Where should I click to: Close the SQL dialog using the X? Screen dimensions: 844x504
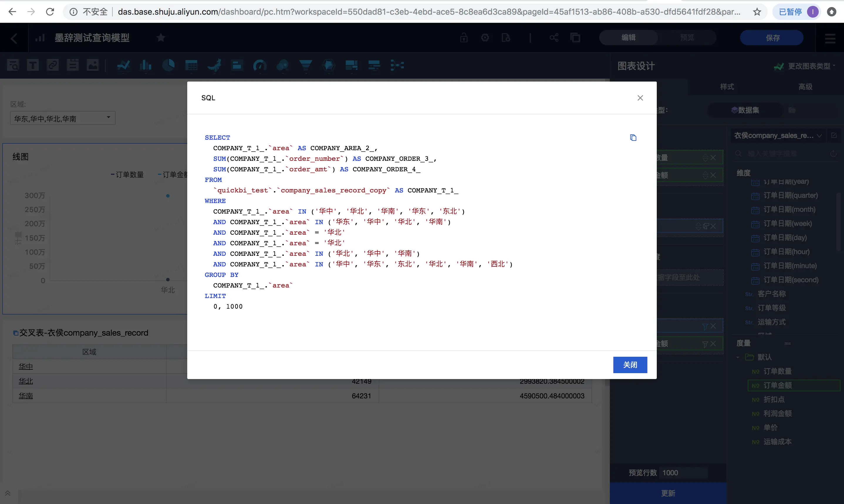coord(640,98)
